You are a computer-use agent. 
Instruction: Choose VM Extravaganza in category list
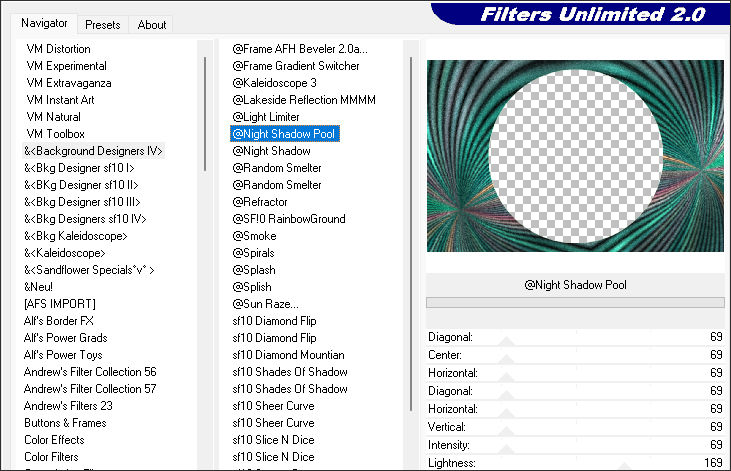tap(69, 83)
